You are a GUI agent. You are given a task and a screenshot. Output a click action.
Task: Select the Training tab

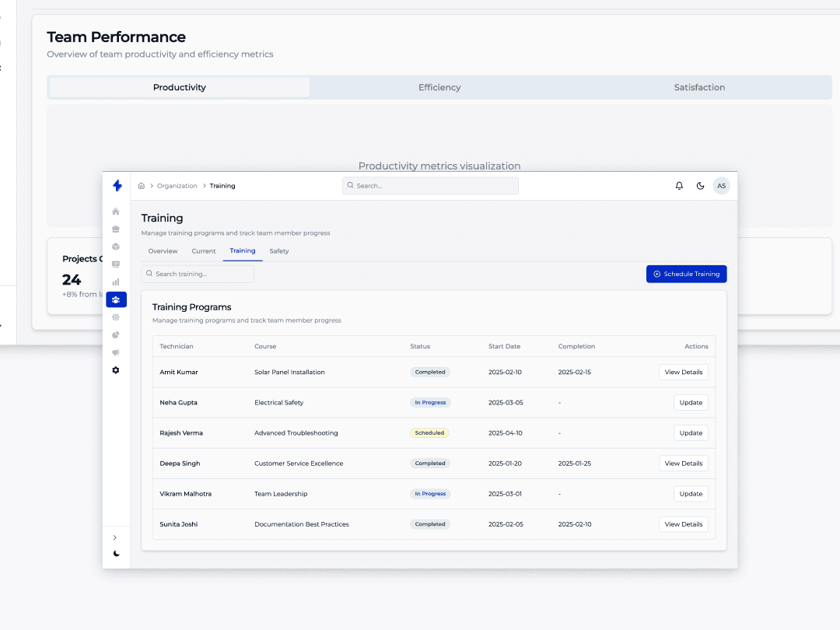point(243,250)
